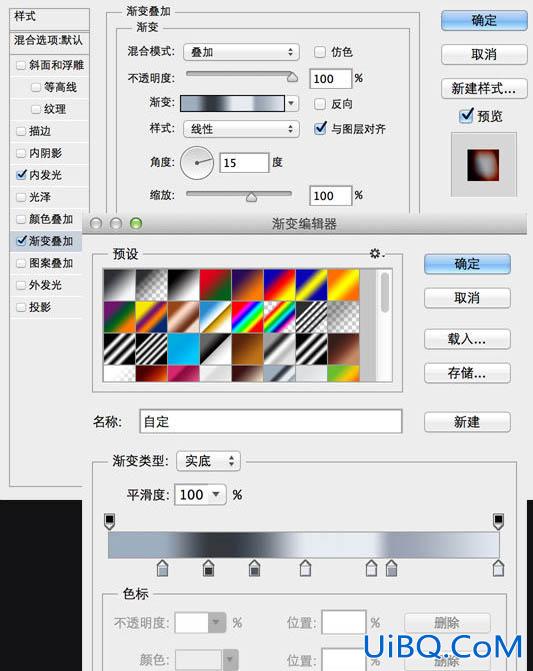Pick the blue-yellow-blue preset gradient

[312, 285]
